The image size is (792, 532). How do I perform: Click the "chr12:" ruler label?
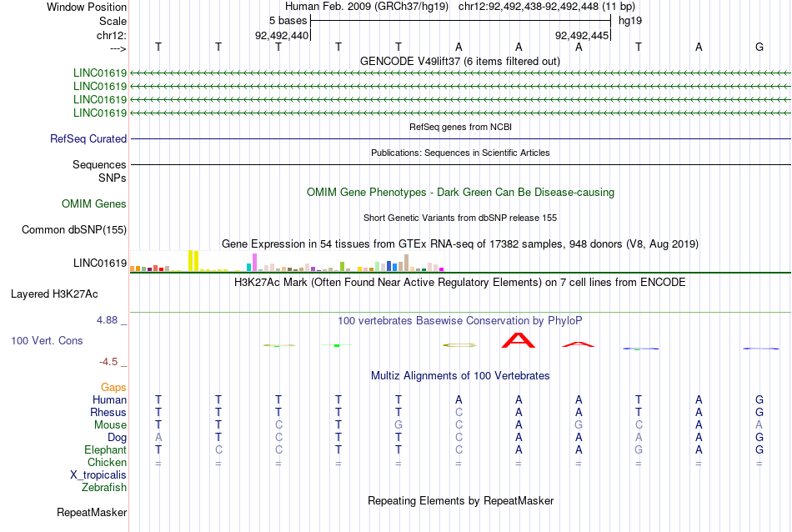coord(112,35)
